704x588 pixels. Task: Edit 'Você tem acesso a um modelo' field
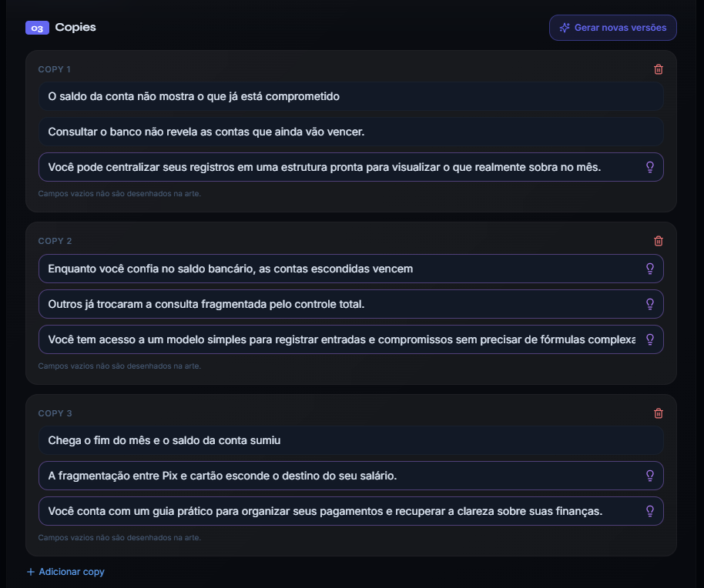point(351,339)
